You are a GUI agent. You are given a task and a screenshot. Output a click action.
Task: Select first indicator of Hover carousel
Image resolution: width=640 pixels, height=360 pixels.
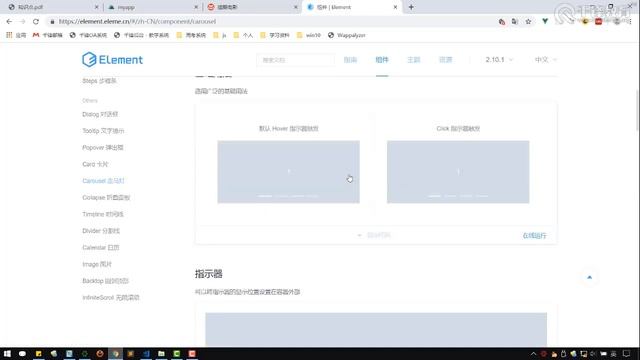click(265, 196)
